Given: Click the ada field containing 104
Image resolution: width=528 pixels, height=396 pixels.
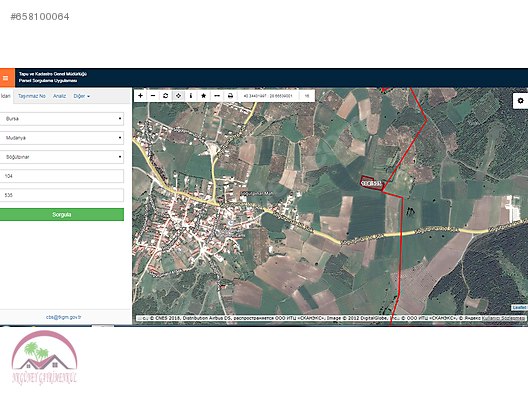Looking at the screenshot, I should (62, 176).
